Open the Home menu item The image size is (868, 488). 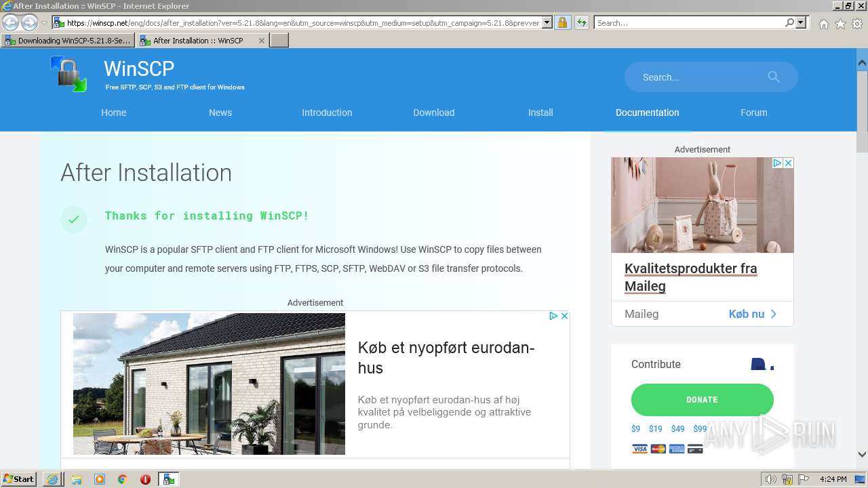(x=114, y=113)
